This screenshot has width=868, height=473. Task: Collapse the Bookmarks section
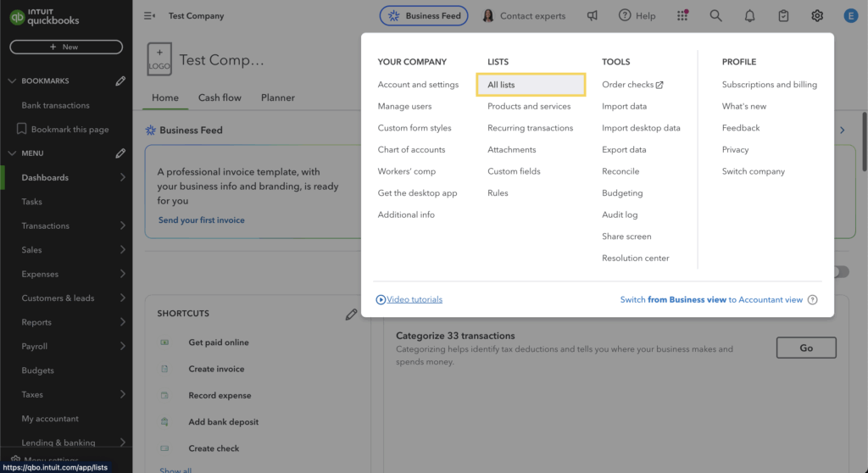pyautogui.click(x=12, y=81)
